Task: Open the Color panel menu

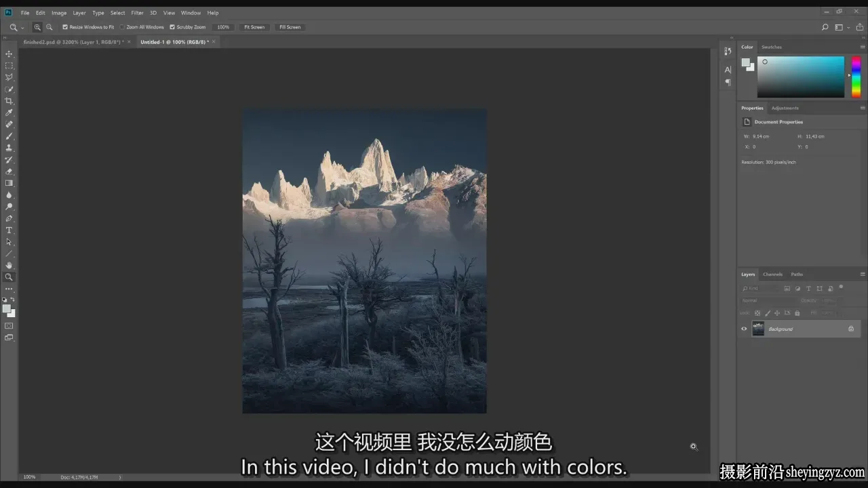Action: [x=863, y=47]
